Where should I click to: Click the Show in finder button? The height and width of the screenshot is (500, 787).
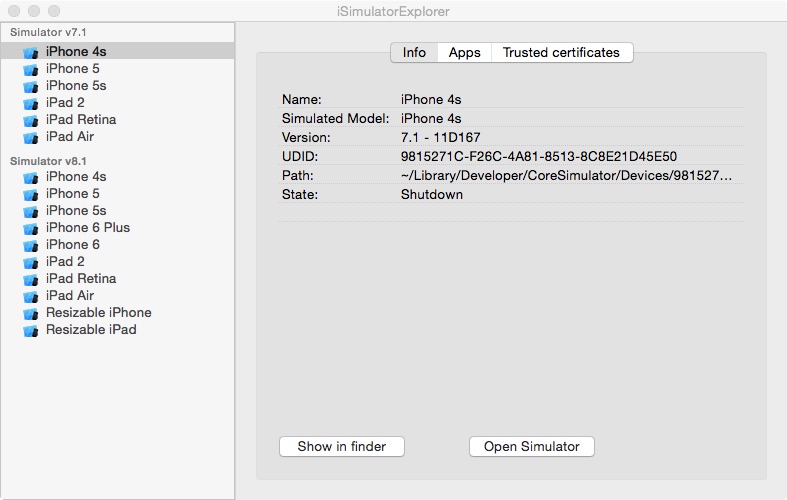click(x=342, y=446)
